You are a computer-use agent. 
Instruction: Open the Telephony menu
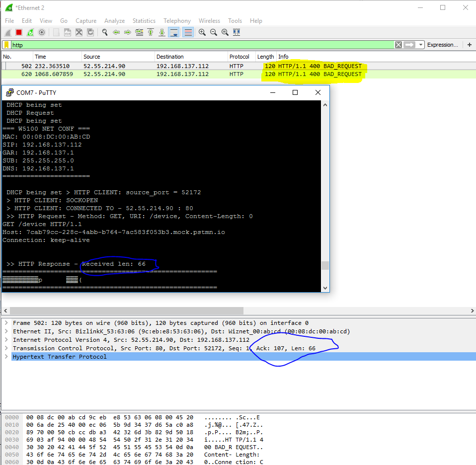pyautogui.click(x=177, y=21)
